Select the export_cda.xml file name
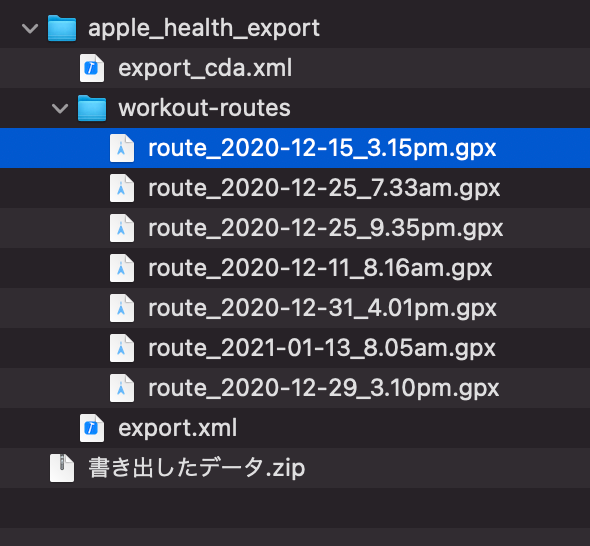590x546 pixels. pyautogui.click(x=205, y=68)
